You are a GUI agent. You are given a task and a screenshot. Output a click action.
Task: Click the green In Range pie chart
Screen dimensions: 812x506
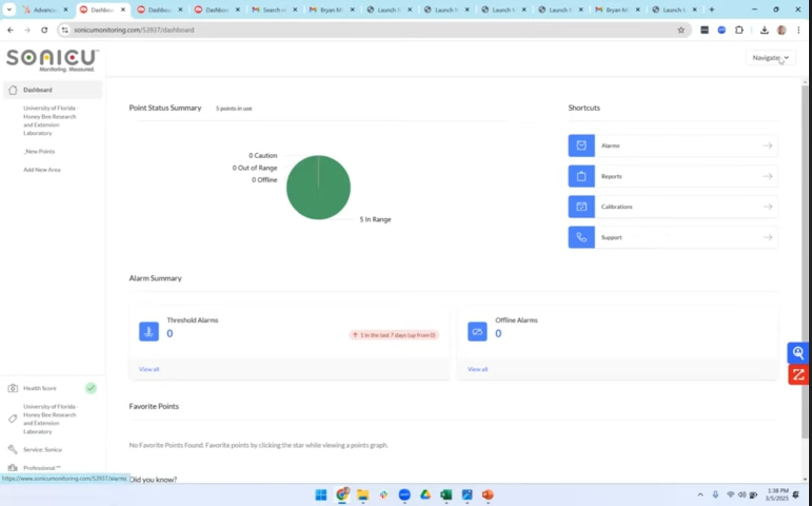coord(318,187)
